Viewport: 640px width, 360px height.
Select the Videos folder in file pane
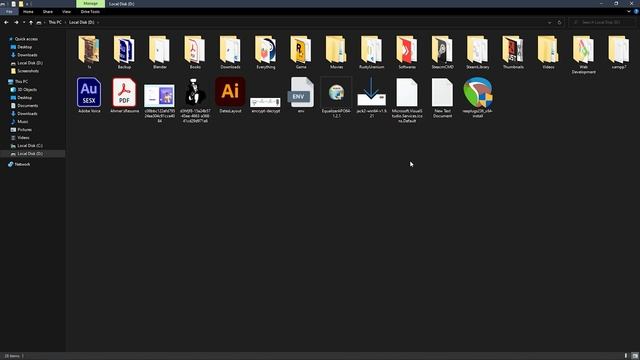tap(548, 52)
